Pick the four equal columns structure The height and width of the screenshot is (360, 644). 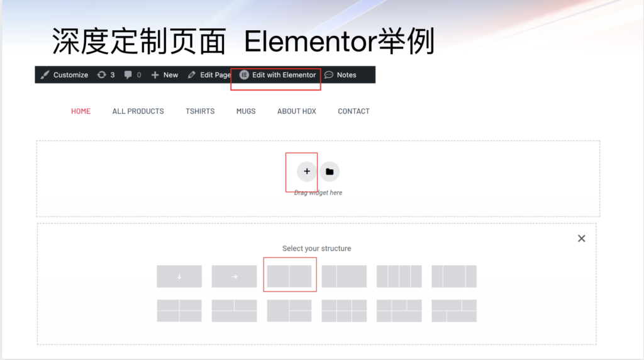point(399,276)
